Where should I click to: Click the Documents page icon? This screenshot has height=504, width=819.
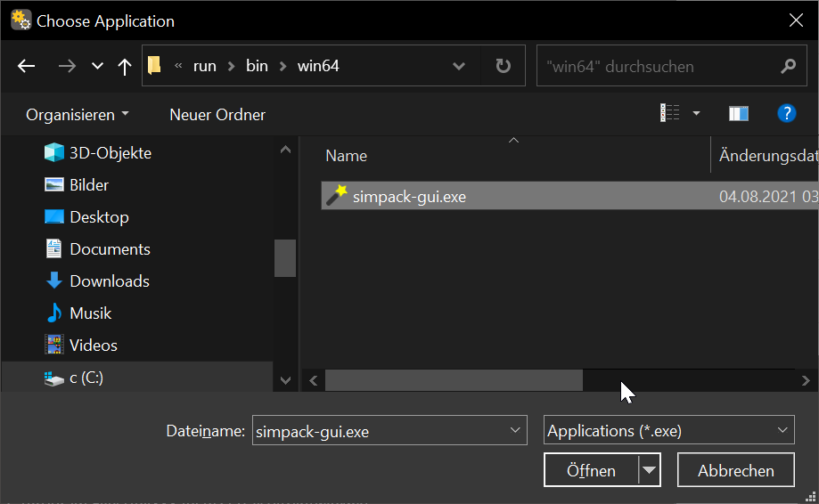(x=53, y=248)
